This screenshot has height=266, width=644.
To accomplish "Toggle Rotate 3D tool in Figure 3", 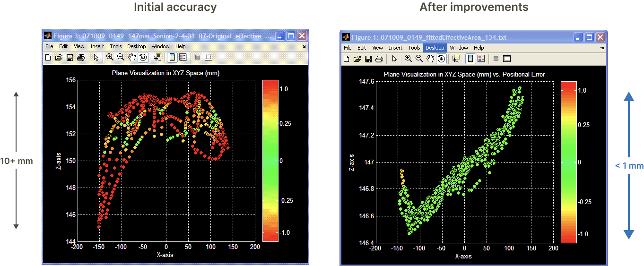I will [x=143, y=57].
